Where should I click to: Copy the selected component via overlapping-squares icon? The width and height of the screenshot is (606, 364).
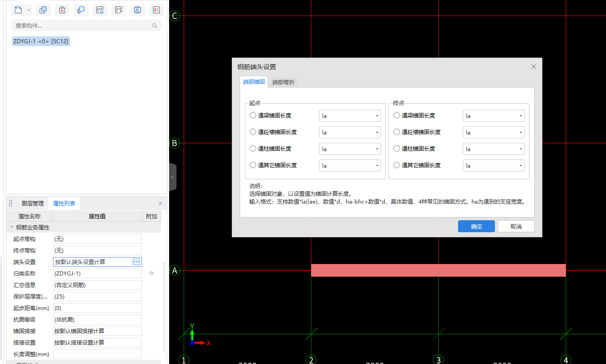pos(43,10)
